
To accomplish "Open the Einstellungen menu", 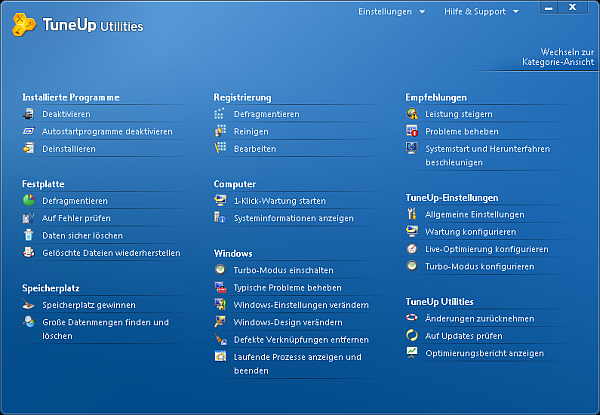I will click(x=391, y=12).
